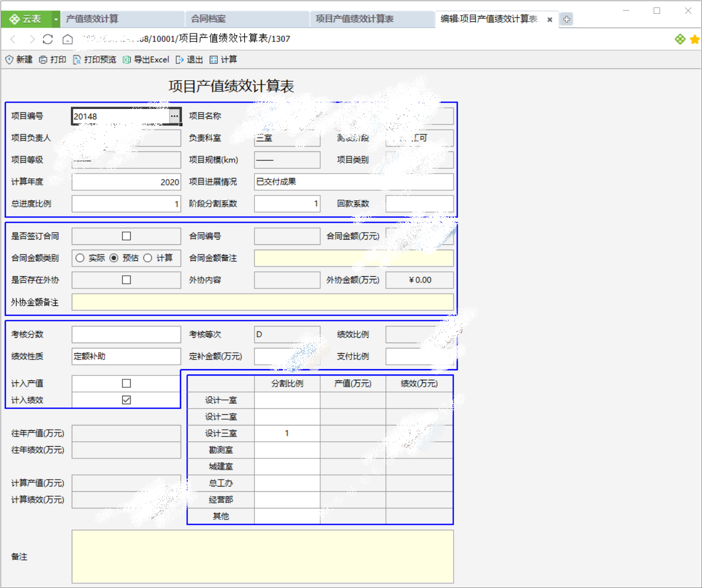
Task: Click 勘测室 分割比例 cell
Action: pos(287,450)
